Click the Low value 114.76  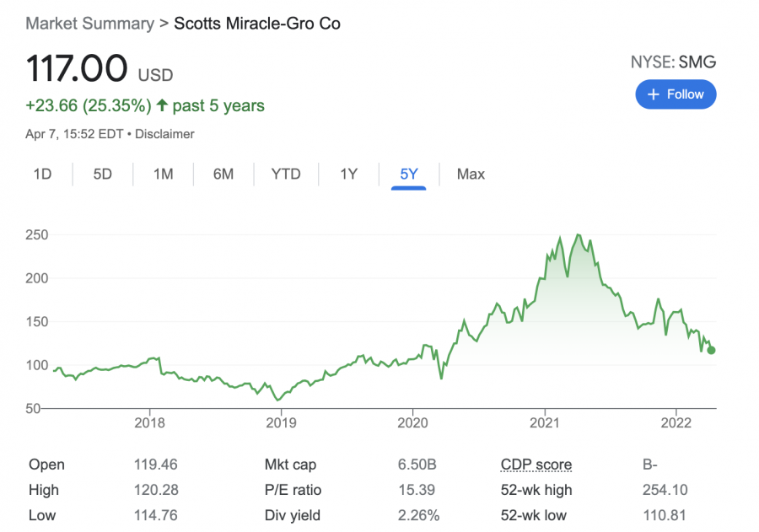coord(155,515)
